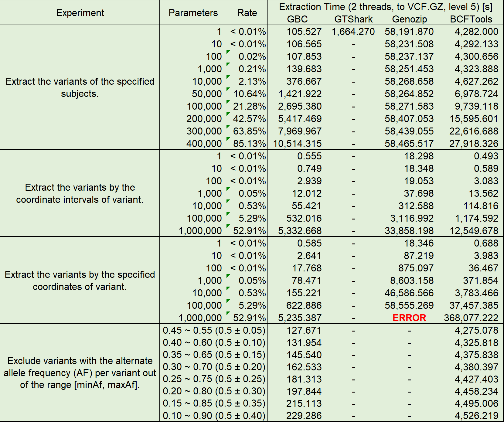The image size is (504, 422).
Task: Click the parameter cell 300,000
Action: click(204, 131)
